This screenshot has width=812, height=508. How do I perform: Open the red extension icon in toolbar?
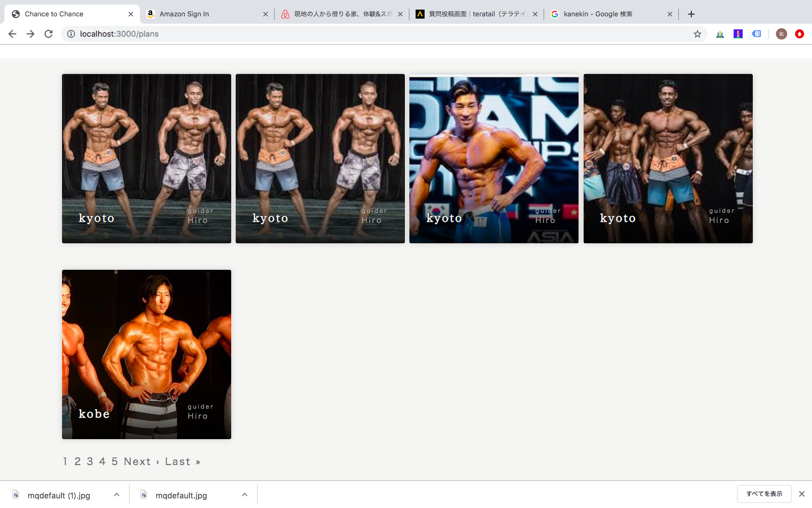pos(799,34)
